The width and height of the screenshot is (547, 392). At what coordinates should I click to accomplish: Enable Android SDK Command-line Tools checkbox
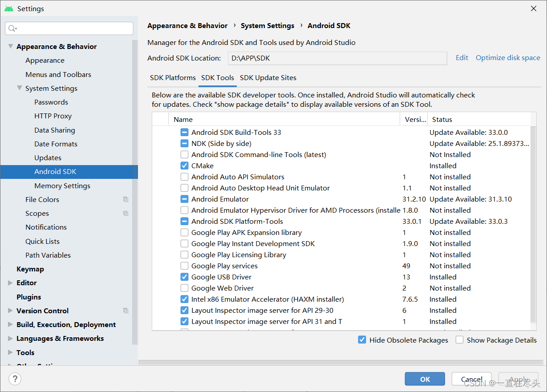coord(184,154)
